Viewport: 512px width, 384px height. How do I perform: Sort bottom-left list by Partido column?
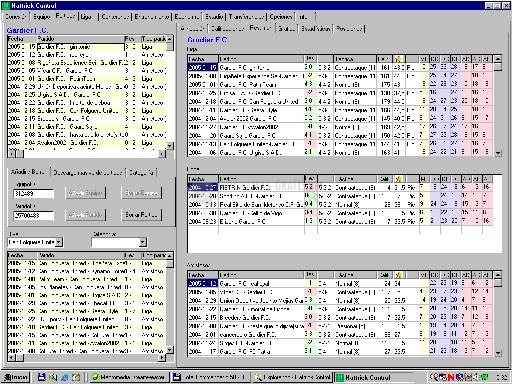(x=80, y=255)
